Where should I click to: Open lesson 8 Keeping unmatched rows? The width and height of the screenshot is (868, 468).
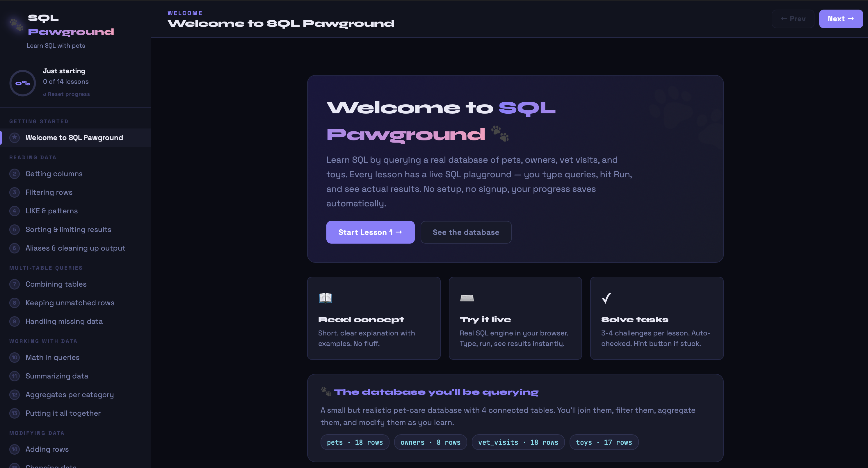tap(75, 303)
